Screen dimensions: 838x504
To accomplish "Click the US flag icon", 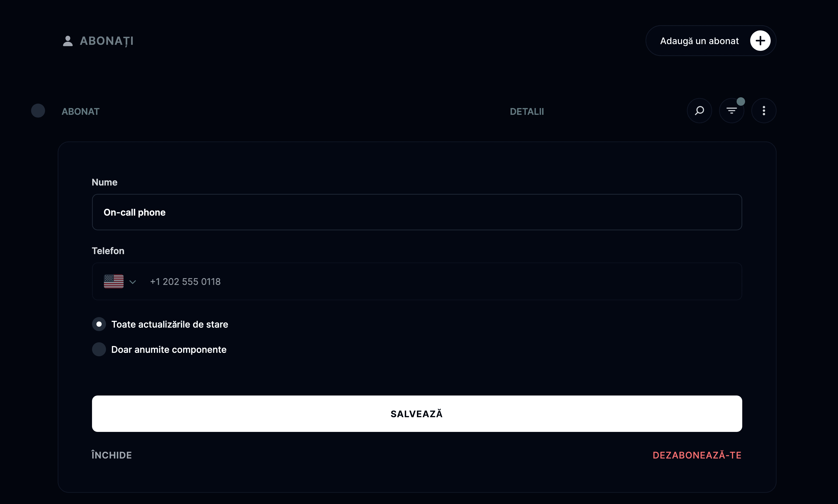I will click(114, 282).
